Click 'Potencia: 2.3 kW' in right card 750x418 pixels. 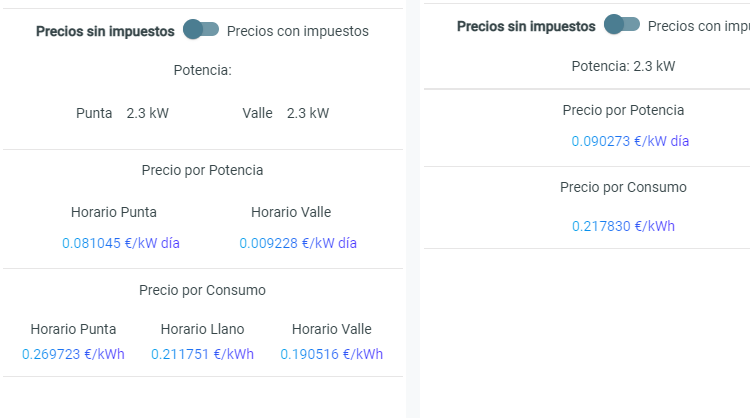(x=623, y=66)
